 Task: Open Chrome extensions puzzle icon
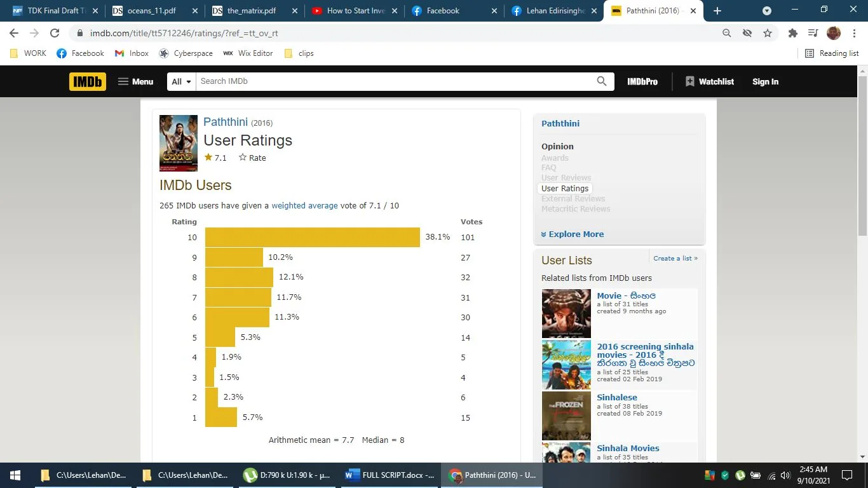[x=792, y=33]
